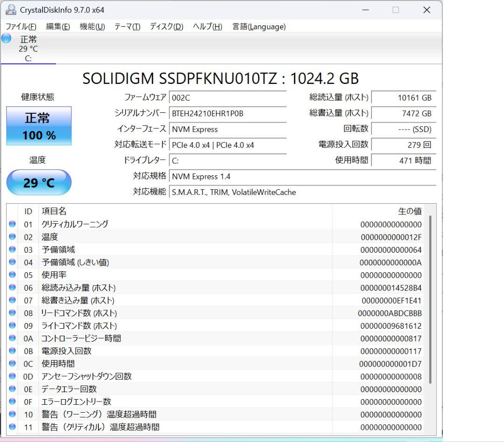This screenshot has width=504, height=442.
Task: Click the status icon beside 使用時間 attribute
Action: click(12, 364)
